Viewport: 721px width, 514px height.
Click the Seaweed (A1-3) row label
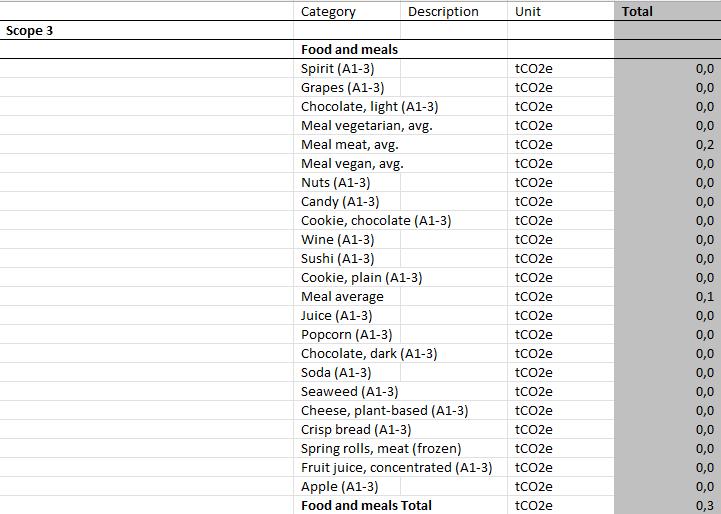pos(349,392)
